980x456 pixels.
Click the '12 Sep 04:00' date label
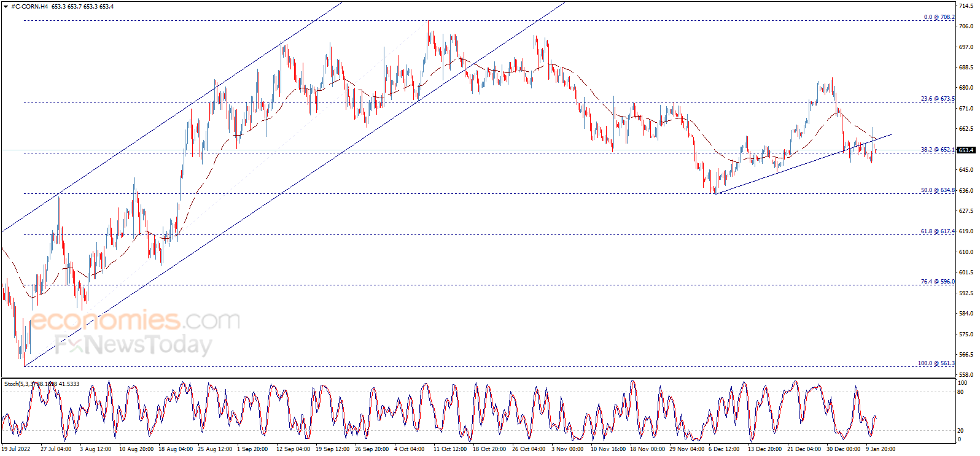point(294,449)
